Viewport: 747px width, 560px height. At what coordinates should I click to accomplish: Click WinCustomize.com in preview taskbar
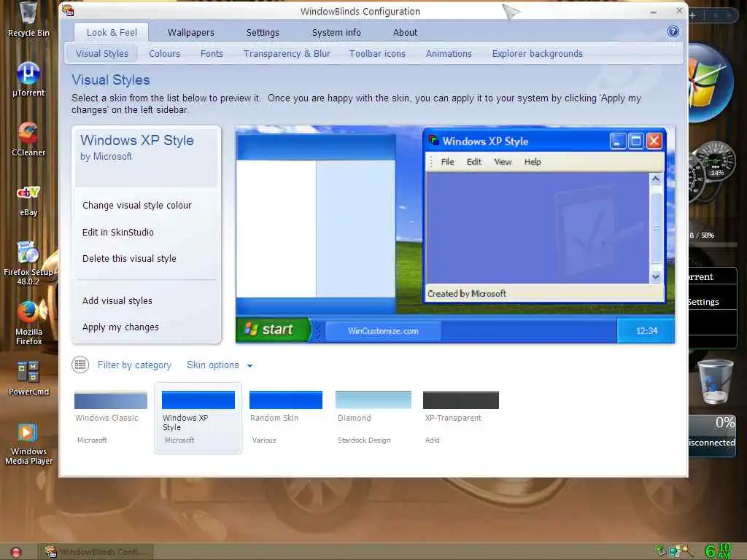[x=383, y=330]
